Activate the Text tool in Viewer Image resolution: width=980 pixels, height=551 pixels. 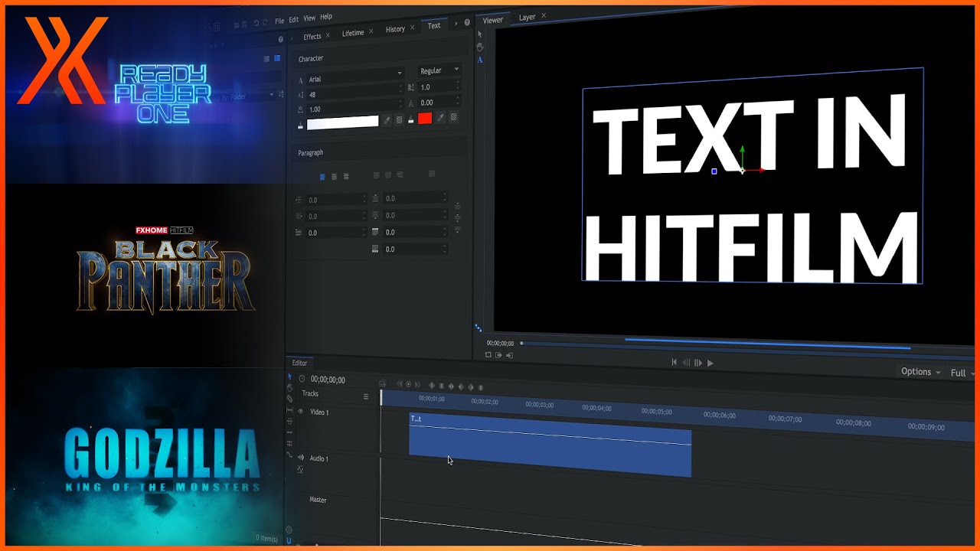tap(480, 60)
